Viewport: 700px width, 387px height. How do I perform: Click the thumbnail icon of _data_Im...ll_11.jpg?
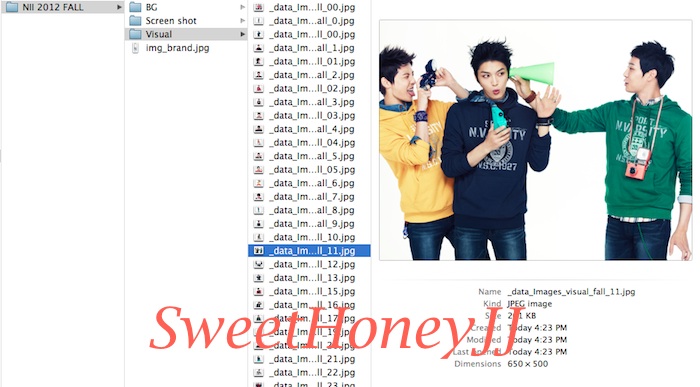[258, 250]
